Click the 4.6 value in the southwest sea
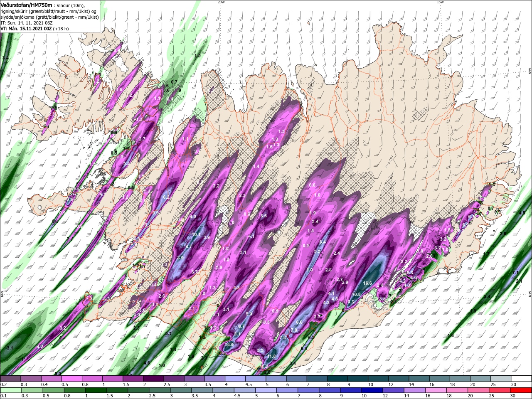This screenshot has width=532, height=399. tap(146, 363)
